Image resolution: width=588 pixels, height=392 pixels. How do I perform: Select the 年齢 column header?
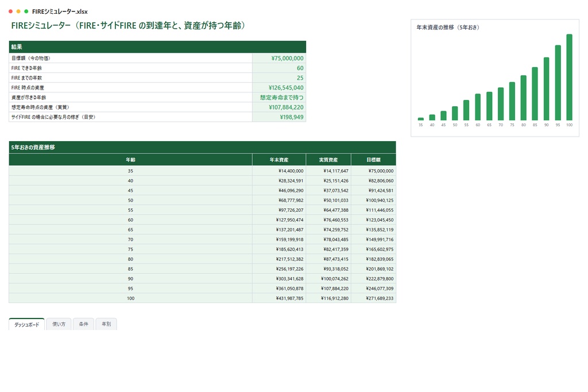[130, 160]
